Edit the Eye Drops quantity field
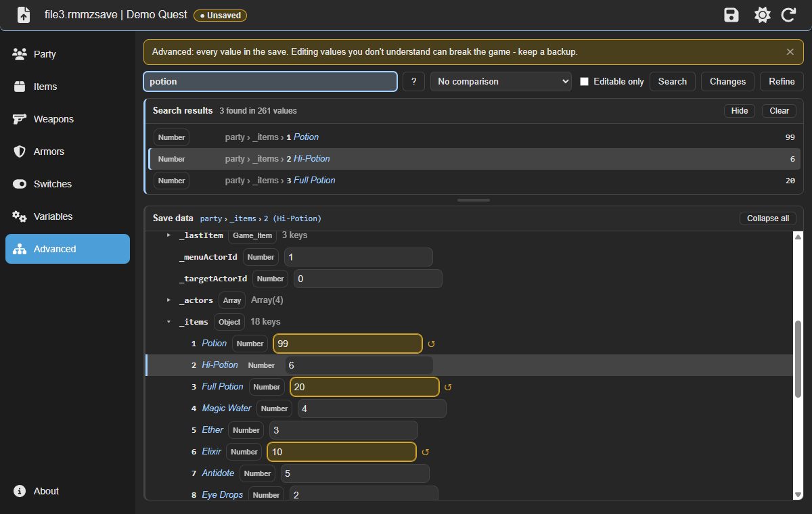Viewport: 812px width, 514px height. pyautogui.click(x=364, y=494)
